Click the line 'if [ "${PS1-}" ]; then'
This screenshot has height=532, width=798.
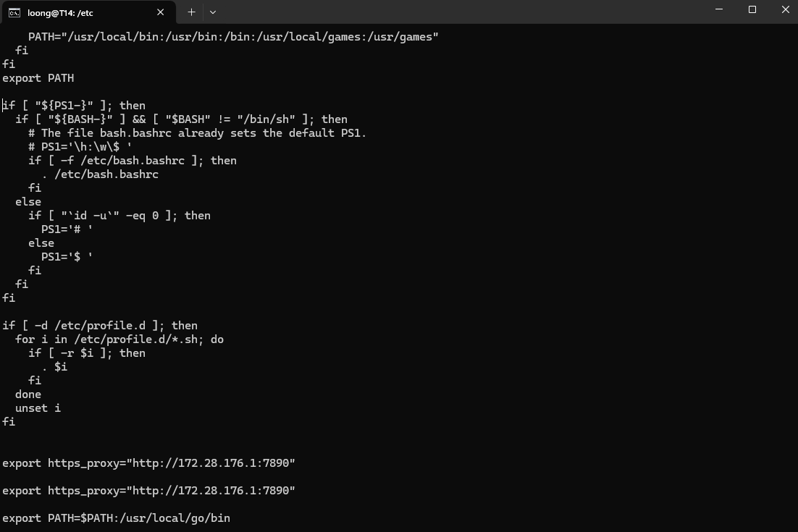pos(74,105)
